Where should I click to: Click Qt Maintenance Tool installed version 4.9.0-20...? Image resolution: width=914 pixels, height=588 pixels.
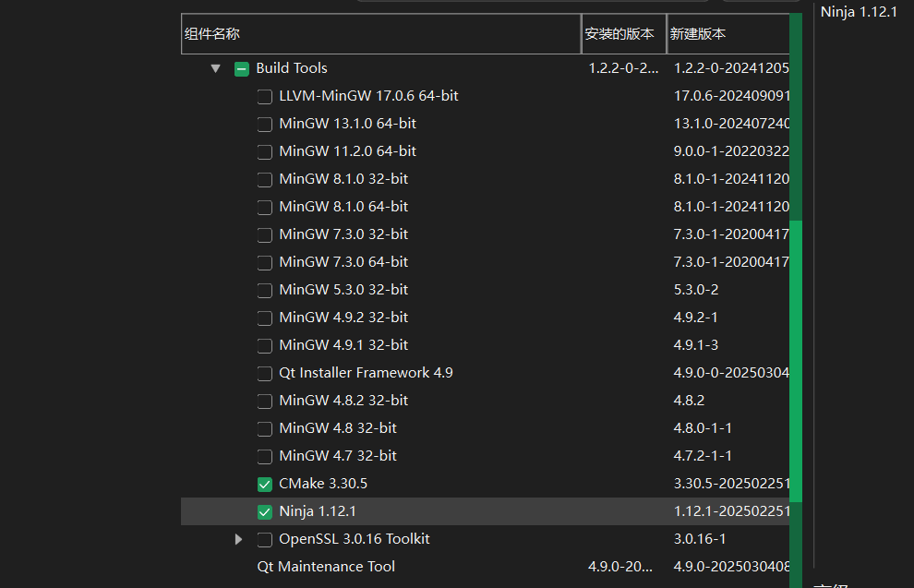[x=620, y=567]
